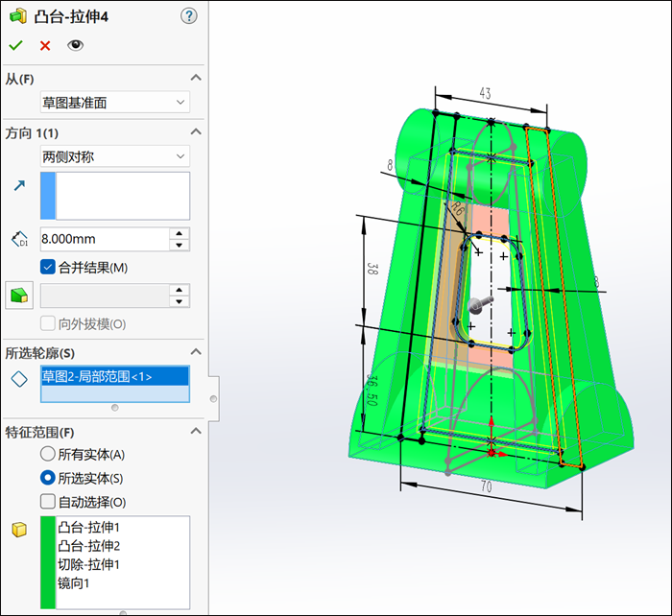
Task: Click the selected contours diamond icon
Action: [19, 379]
